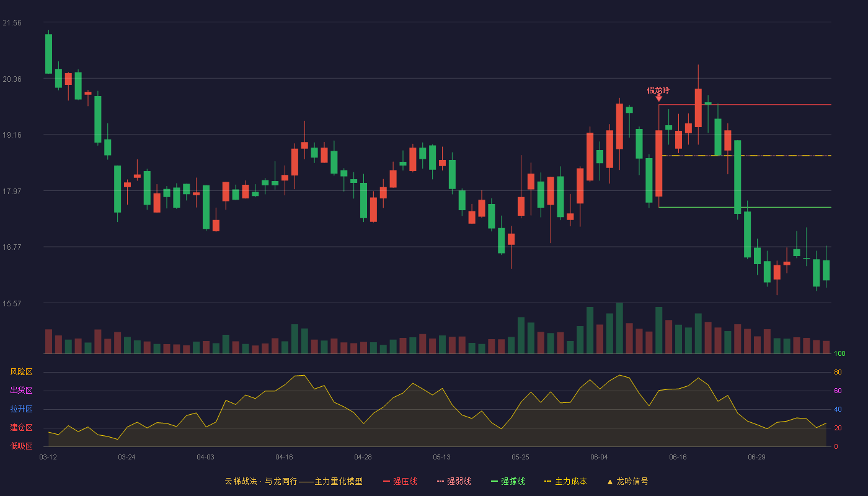Click the 19.16 price axis label
Image resolution: width=868 pixels, height=496 pixels.
(x=12, y=135)
